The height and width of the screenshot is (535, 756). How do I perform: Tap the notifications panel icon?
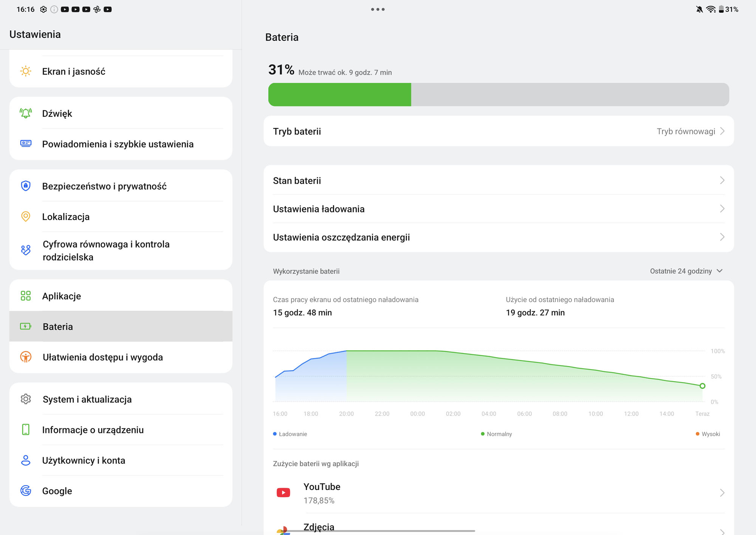pyautogui.click(x=26, y=143)
